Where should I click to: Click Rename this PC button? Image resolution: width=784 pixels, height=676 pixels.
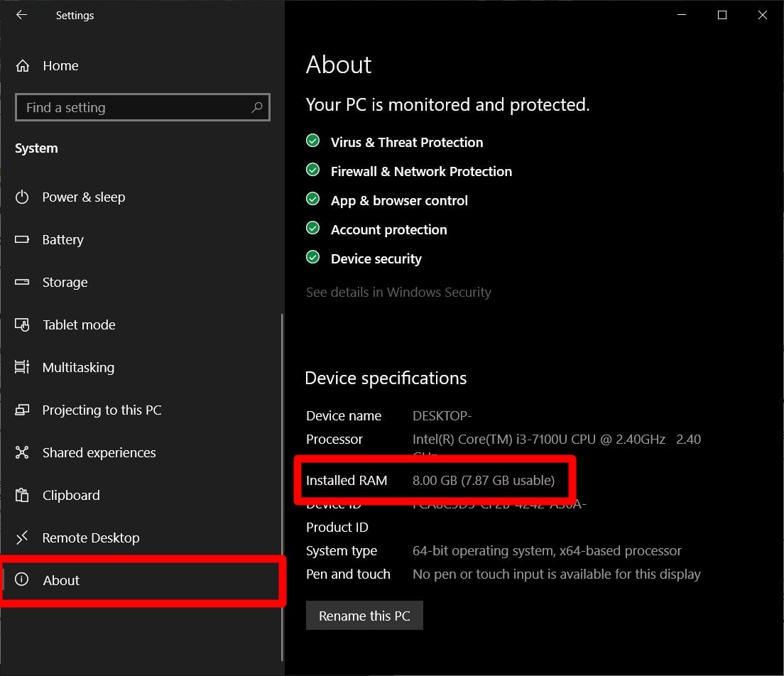[364, 616]
